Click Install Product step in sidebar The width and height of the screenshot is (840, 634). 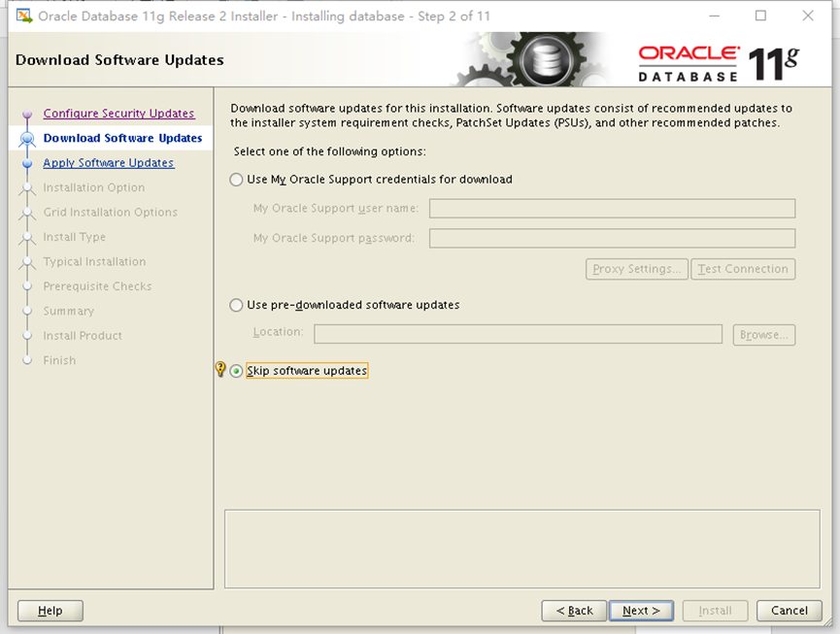tap(83, 336)
